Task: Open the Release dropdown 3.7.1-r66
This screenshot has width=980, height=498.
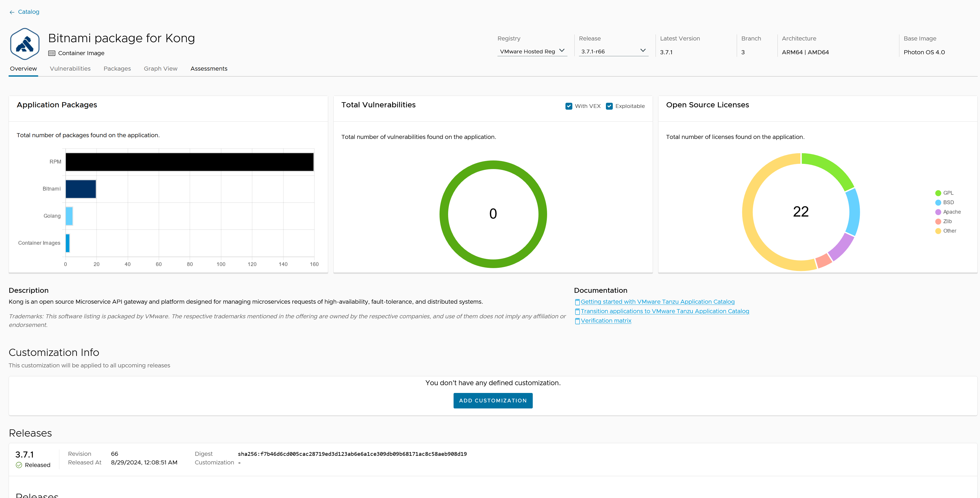Action: coord(613,51)
